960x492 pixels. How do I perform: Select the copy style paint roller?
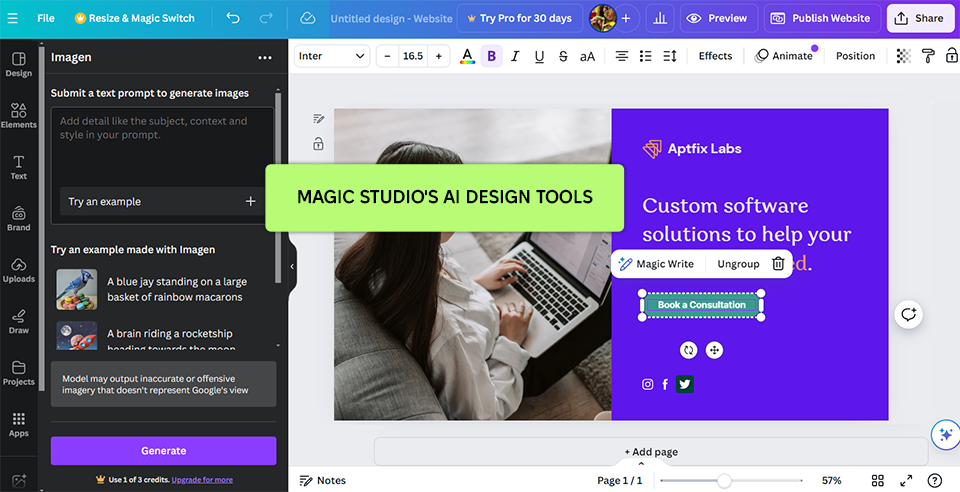click(928, 56)
